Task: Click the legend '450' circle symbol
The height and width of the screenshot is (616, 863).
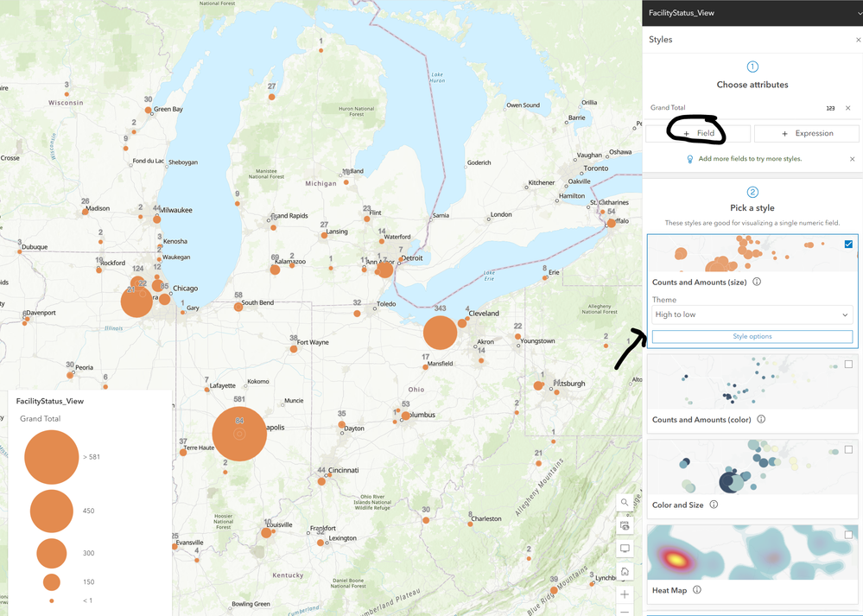Action: (52, 511)
